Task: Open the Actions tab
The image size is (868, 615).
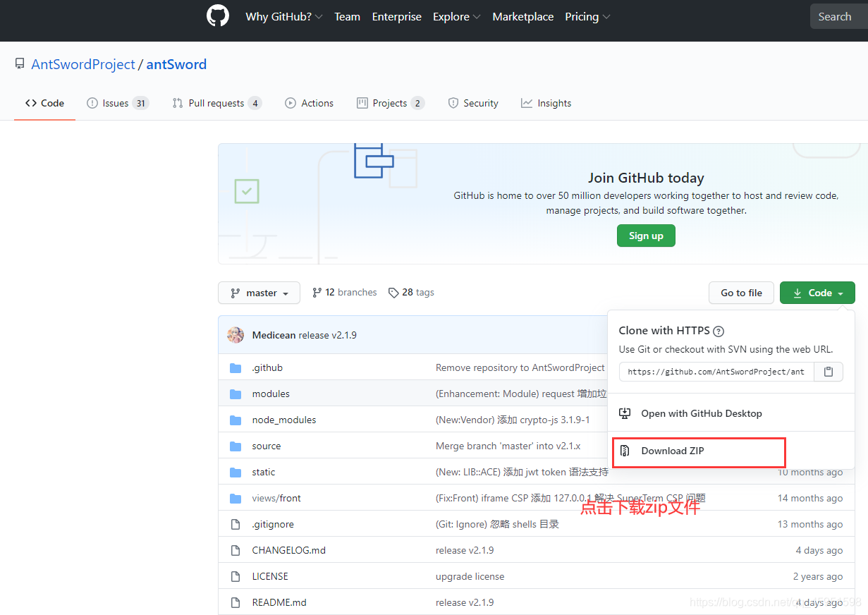Action: (x=309, y=103)
